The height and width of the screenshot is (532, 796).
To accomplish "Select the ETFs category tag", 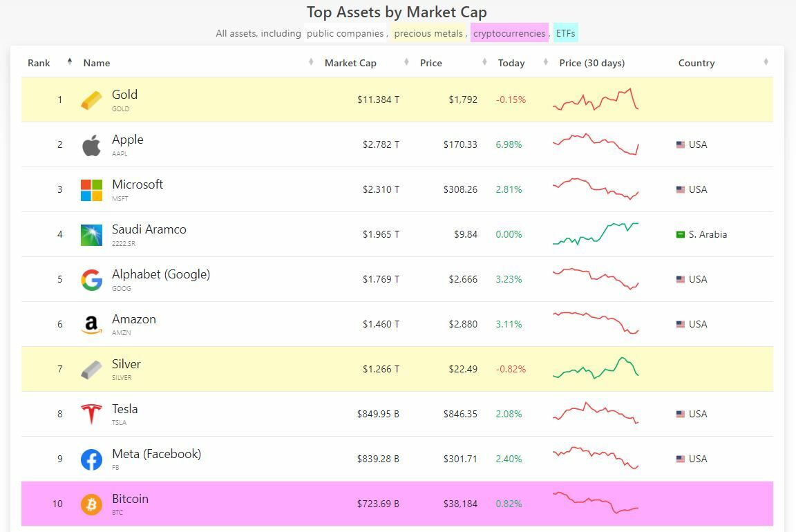I will point(565,33).
